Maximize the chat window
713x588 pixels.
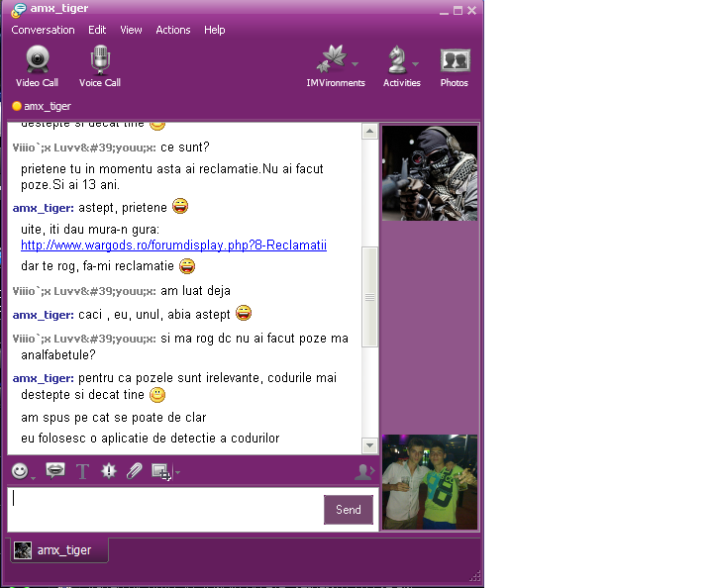(458, 11)
